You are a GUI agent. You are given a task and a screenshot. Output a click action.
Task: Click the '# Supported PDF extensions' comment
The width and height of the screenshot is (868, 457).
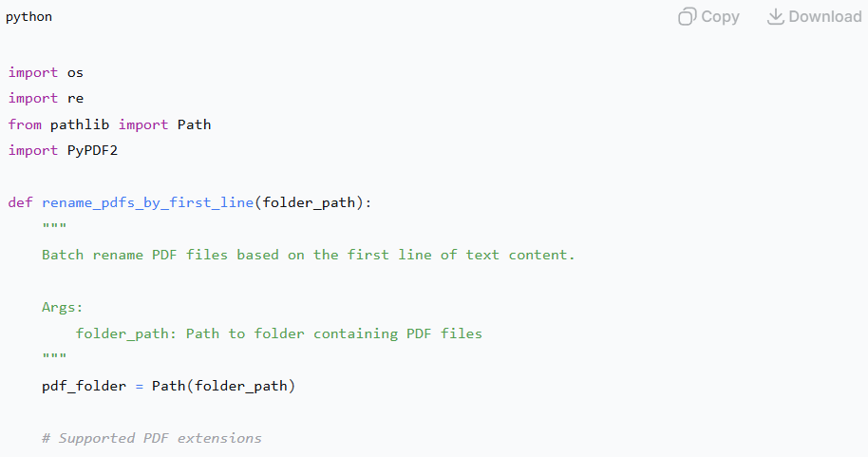click(x=152, y=438)
